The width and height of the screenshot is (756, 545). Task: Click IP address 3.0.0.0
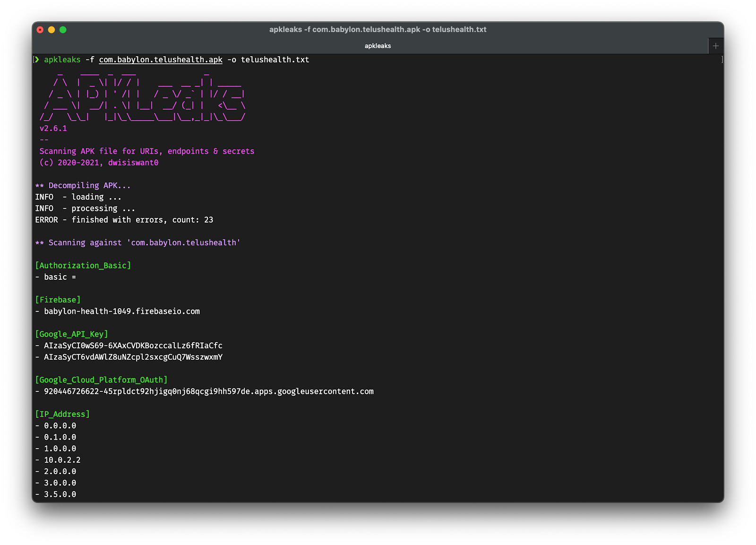tap(60, 483)
